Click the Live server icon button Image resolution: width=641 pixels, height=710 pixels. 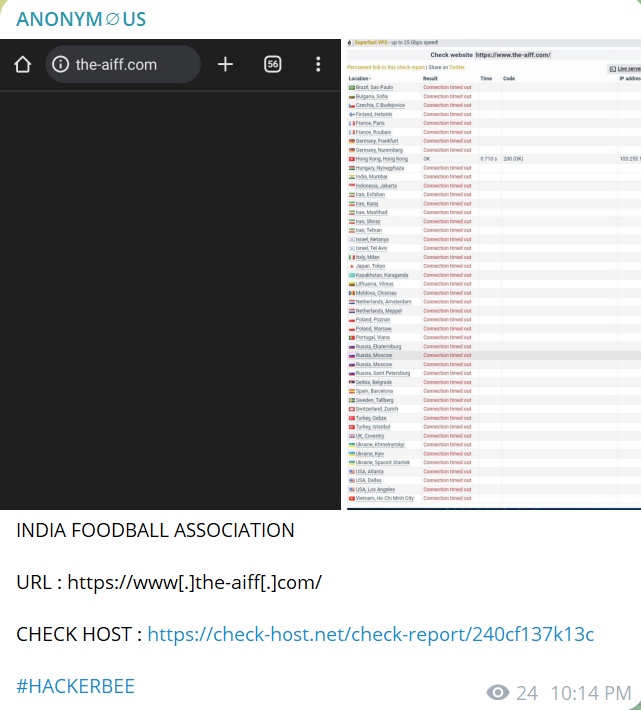[x=611, y=68]
